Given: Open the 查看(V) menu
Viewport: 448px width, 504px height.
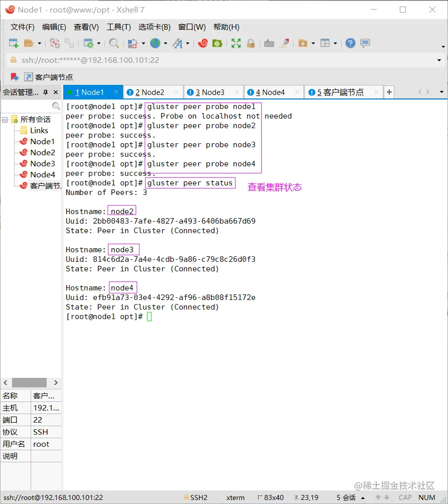Looking at the screenshot, I should point(86,27).
